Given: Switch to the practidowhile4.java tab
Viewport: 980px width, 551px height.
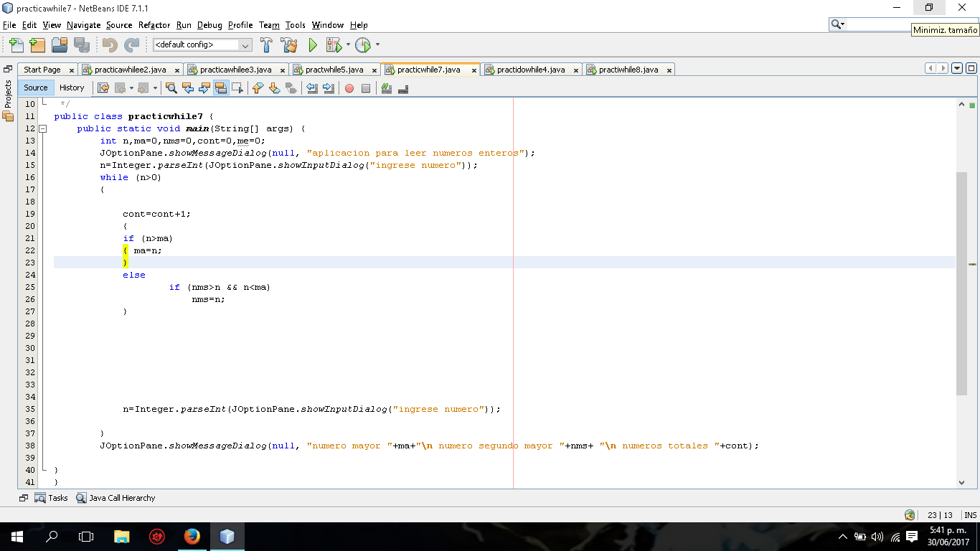Looking at the screenshot, I should pos(531,70).
